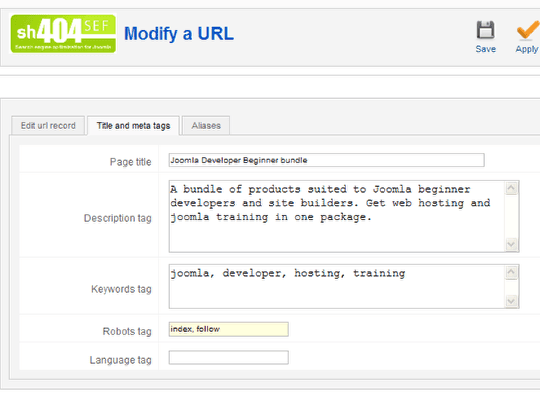
Task: Click into the Page title field
Action: point(326,160)
